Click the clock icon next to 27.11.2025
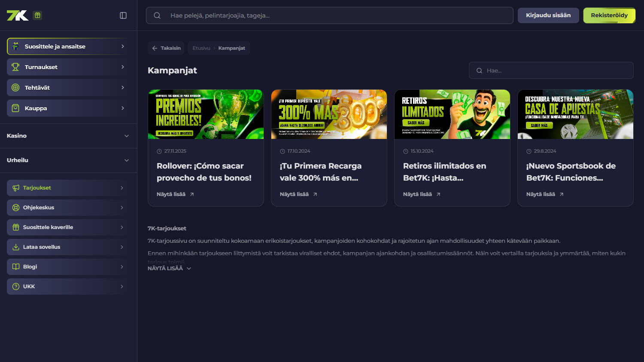Screen dimensions: 644x362 click(x=159, y=151)
